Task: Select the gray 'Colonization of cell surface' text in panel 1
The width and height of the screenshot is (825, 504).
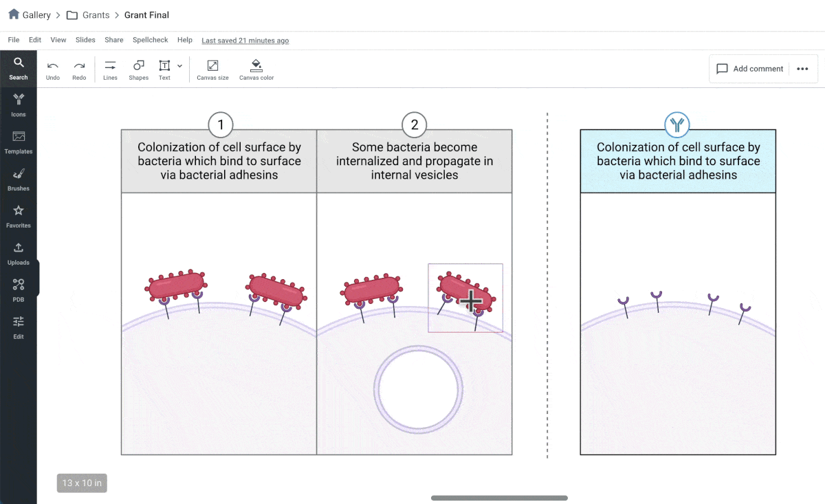Action: [219, 161]
